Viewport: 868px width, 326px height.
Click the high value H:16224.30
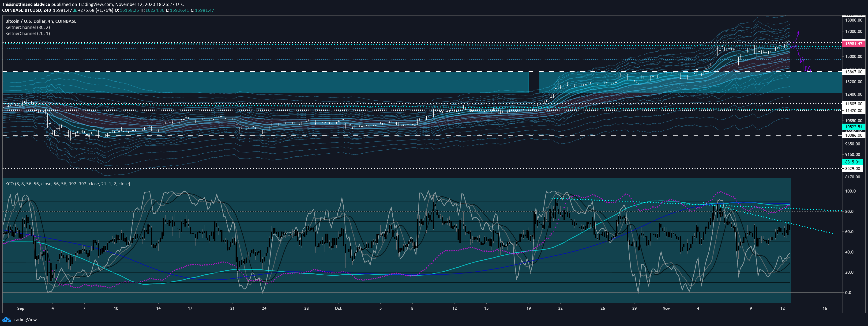[152, 10]
